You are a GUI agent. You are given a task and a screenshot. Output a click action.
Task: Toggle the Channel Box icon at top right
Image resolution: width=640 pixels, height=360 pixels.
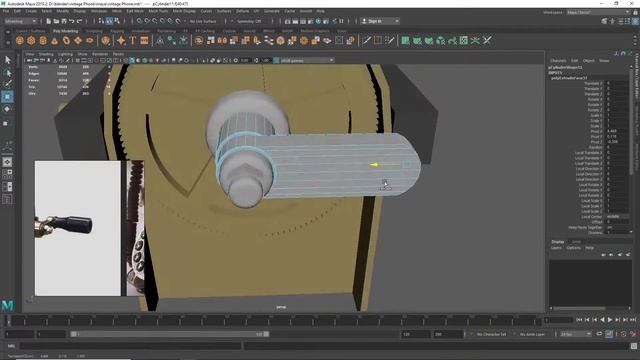(635, 21)
